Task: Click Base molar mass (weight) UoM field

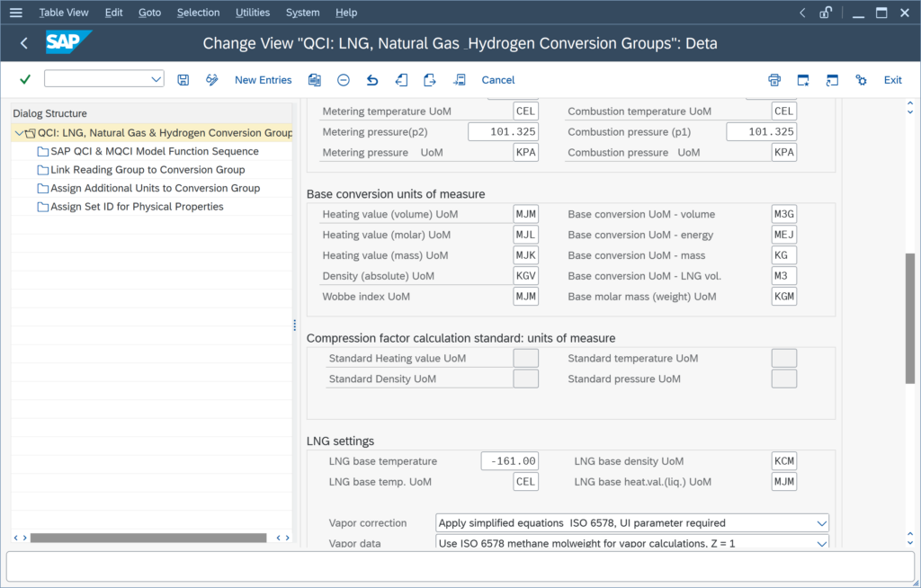Action: (x=784, y=296)
